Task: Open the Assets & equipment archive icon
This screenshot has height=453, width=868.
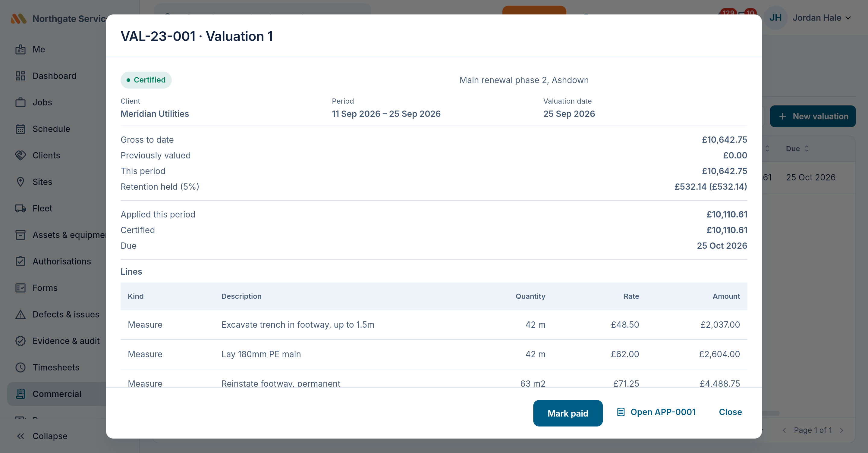Action: 20,235
